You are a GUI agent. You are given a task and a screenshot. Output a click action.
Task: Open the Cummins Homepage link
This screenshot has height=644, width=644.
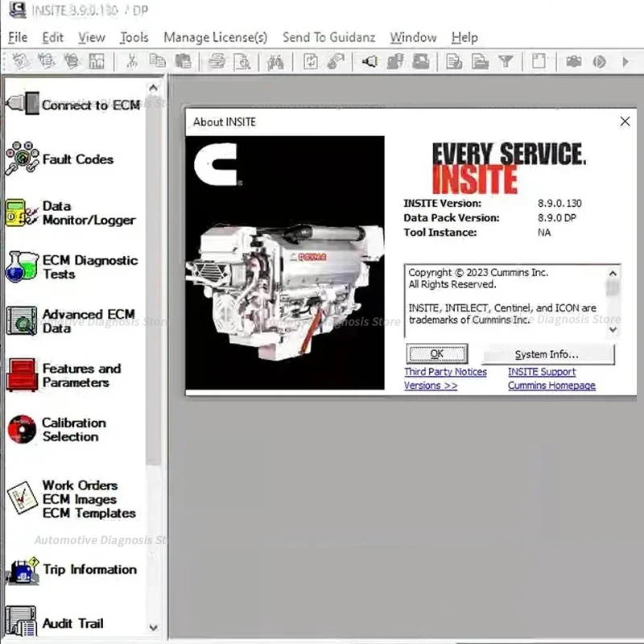(551, 386)
